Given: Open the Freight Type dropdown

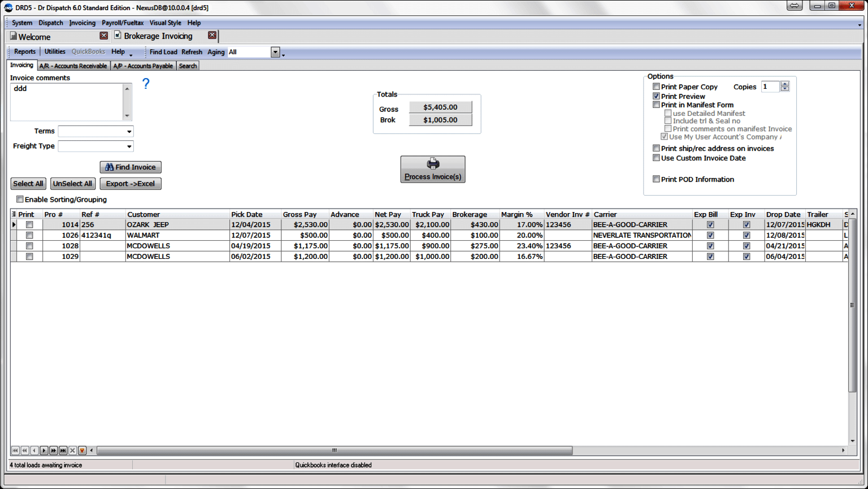Looking at the screenshot, I should [129, 146].
